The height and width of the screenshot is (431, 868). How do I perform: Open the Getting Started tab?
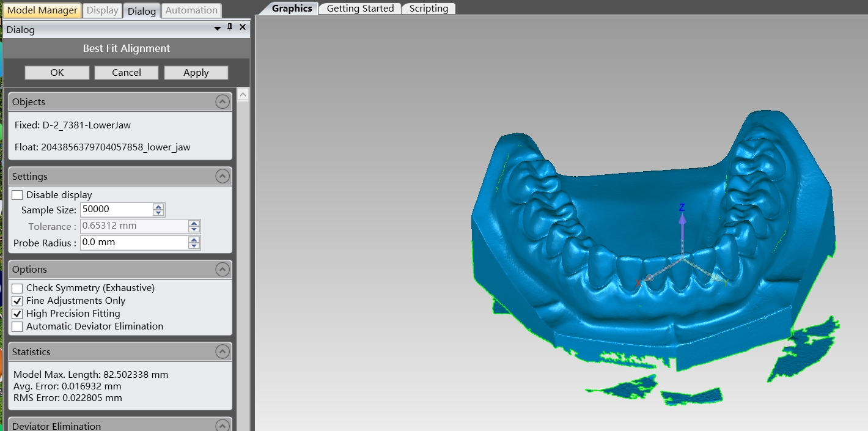360,9
